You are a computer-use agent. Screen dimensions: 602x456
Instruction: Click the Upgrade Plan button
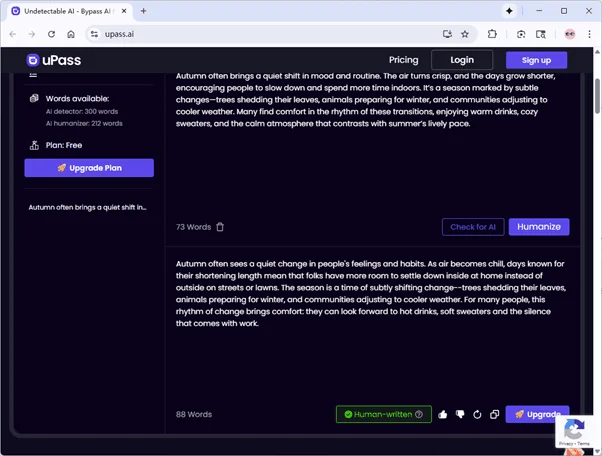point(89,168)
